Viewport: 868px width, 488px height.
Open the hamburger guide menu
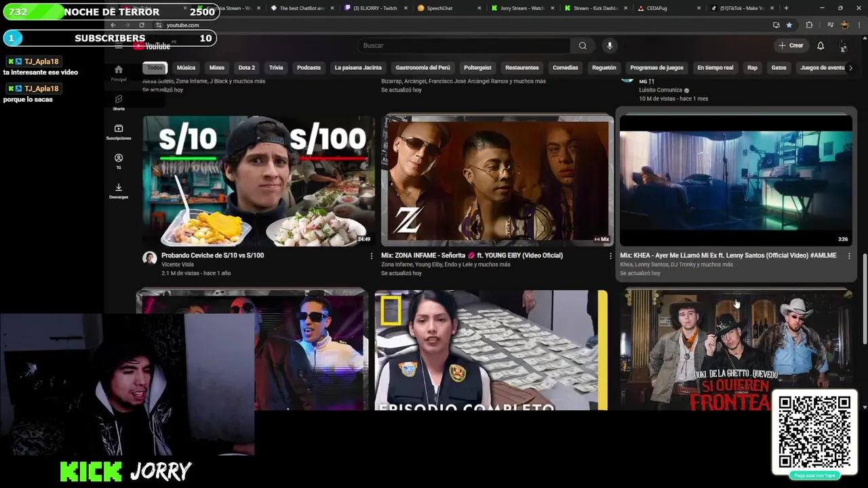coord(119,45)
